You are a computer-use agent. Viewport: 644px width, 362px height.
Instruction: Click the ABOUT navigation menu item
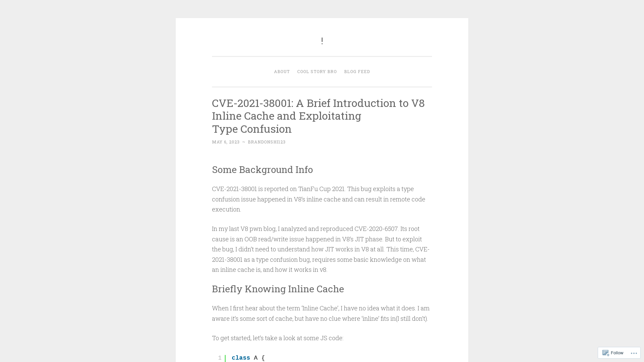pos(282,71)
